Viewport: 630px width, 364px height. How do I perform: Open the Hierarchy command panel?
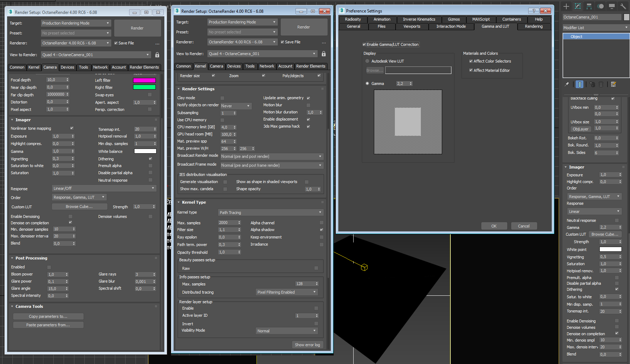click(589, 6)
